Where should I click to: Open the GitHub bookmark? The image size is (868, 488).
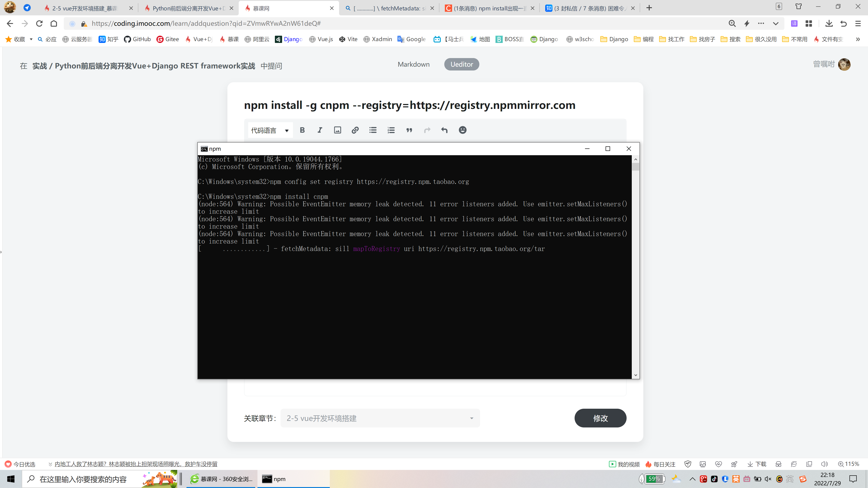click(x=137, y=39)
